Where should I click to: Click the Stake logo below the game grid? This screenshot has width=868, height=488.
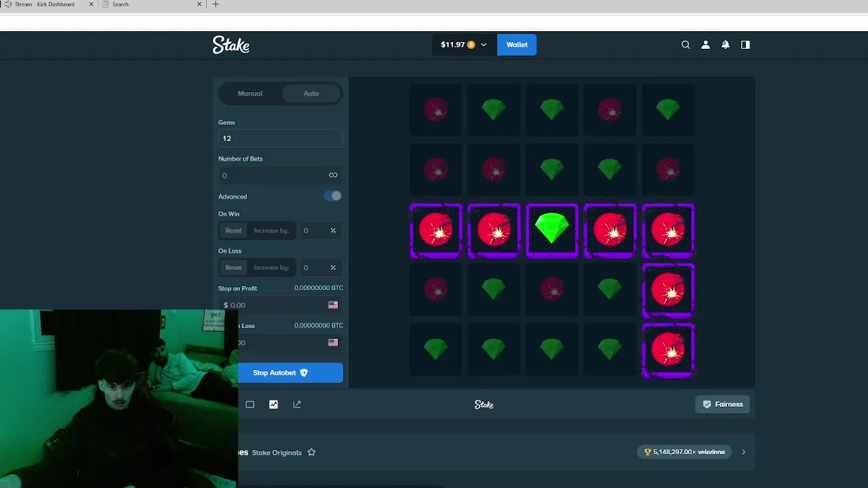point(484,405)
